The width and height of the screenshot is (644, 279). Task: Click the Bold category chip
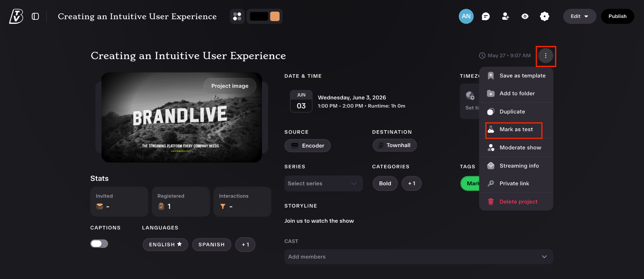[385, 183]
